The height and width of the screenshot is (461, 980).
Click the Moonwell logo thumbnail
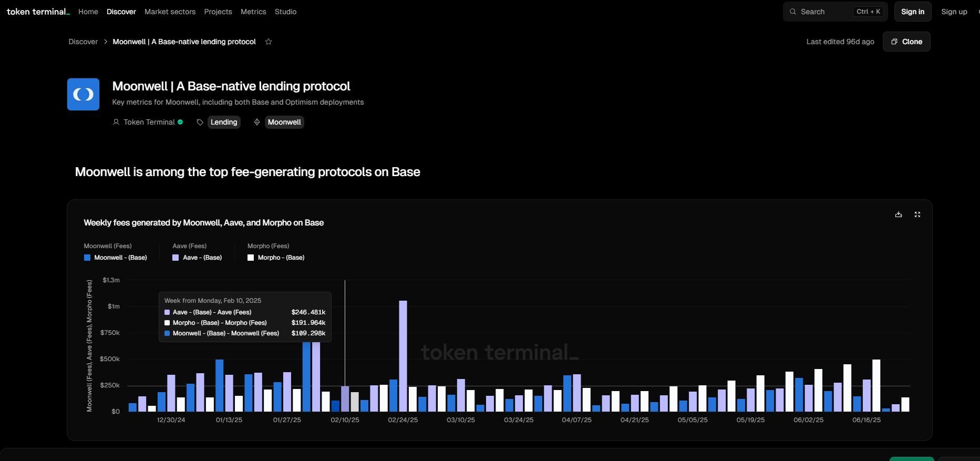[x=83, y=94]
